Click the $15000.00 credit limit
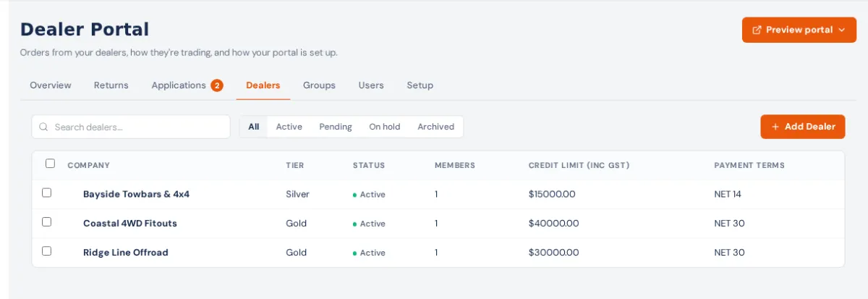Image resolution: width=868 pixels, height=299 pixels. [x=553, y=194]
